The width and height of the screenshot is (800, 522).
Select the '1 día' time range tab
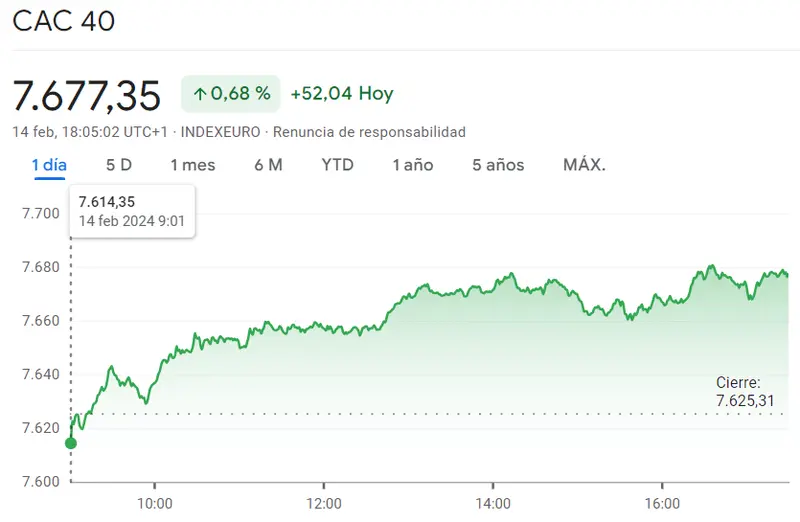pyautogui.click(x=49, y=165)
